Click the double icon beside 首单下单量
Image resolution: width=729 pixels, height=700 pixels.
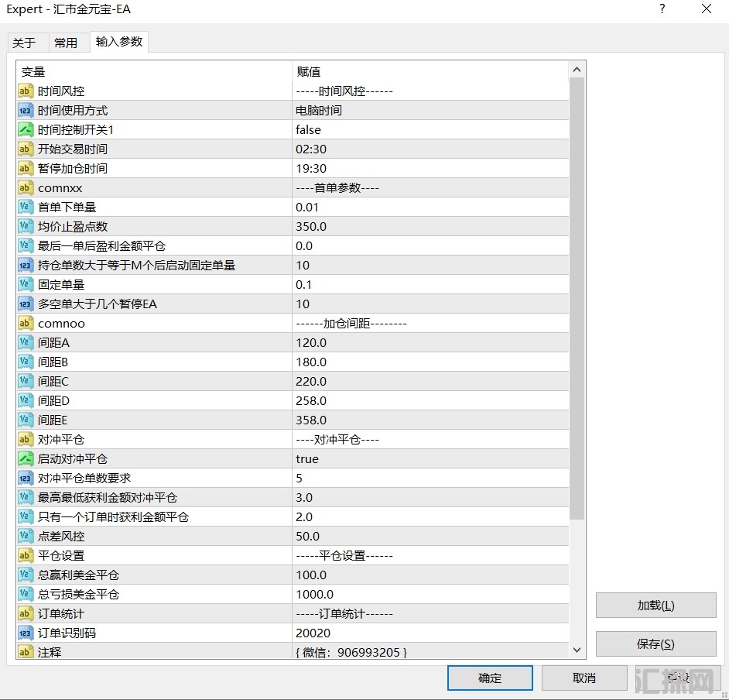[25, 208]
